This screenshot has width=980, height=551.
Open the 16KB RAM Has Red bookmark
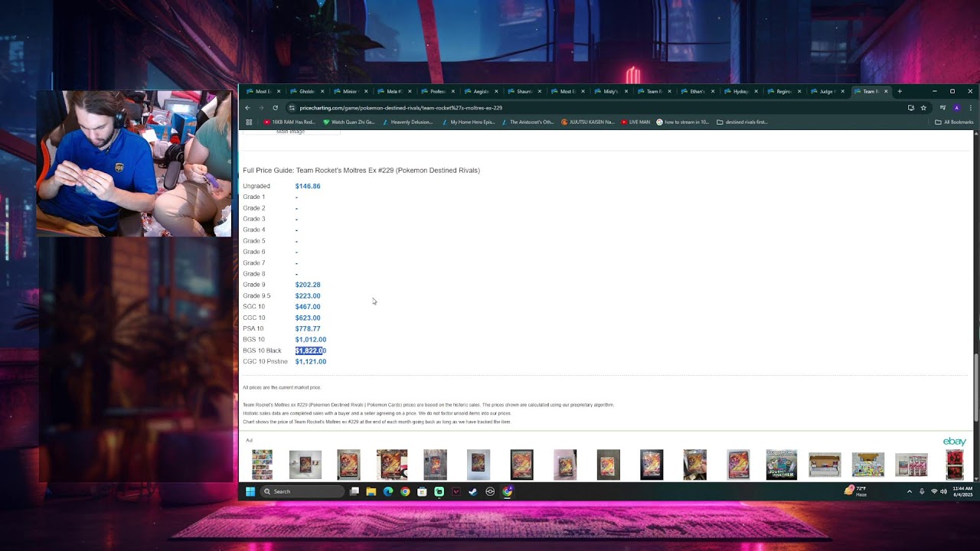tap(289, 122)
